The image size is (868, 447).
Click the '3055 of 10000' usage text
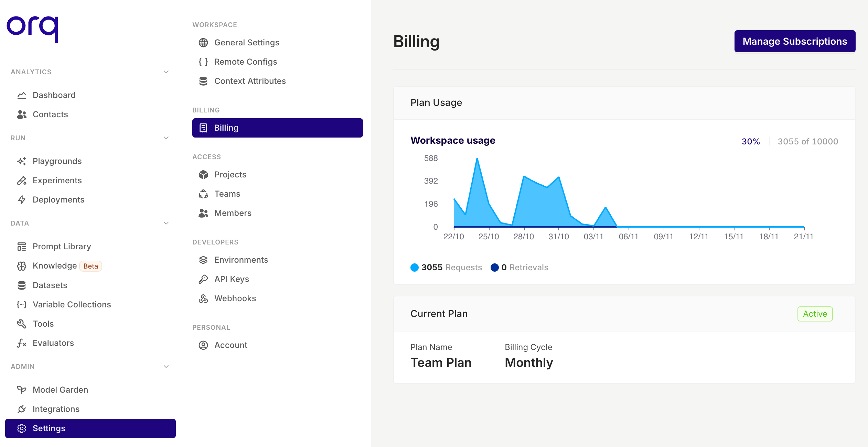click(x=808, y=141)
